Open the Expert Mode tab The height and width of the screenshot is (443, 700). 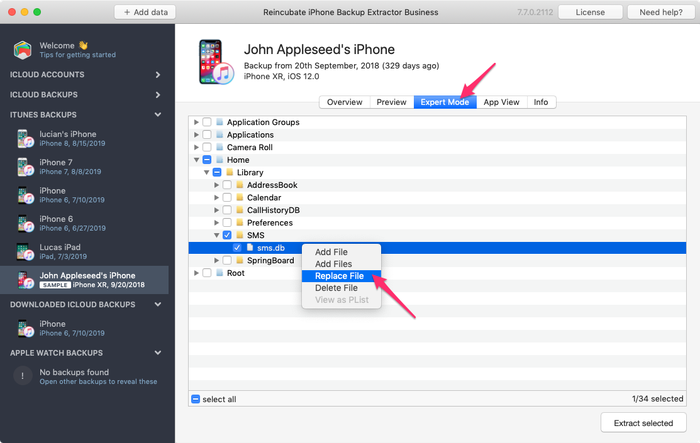[445, 102]
